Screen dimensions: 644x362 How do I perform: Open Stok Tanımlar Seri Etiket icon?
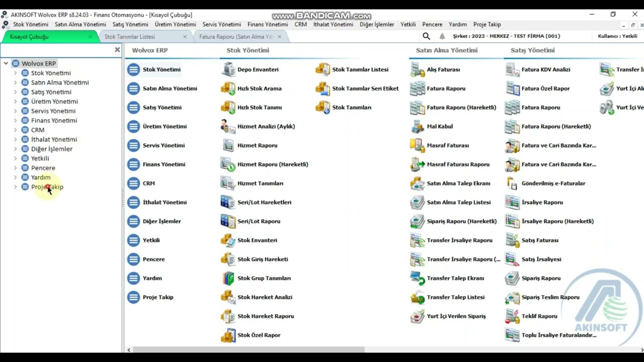pyautogui.click(x=323, y=88)
